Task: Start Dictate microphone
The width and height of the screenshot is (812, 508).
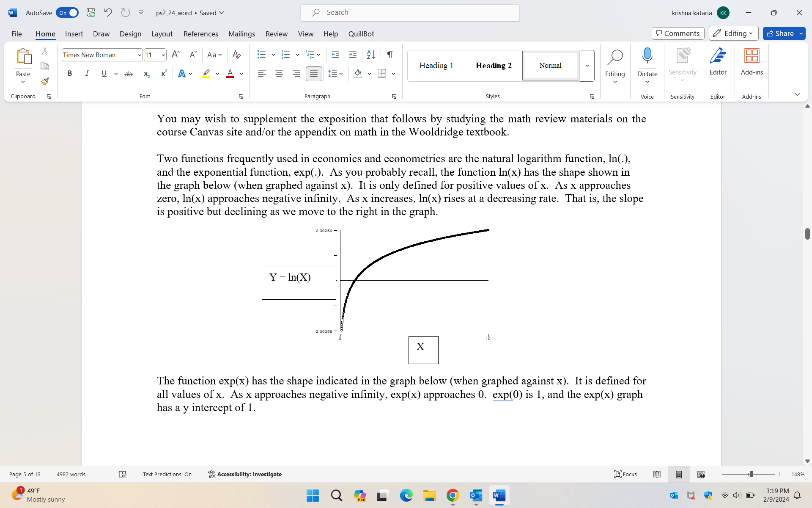Action: tap(647, 56)
